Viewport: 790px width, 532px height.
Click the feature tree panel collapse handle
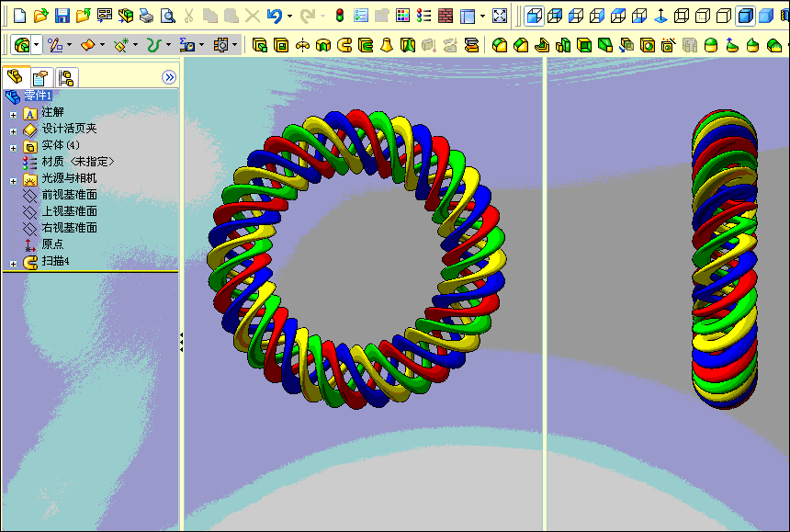pos(181,343)
